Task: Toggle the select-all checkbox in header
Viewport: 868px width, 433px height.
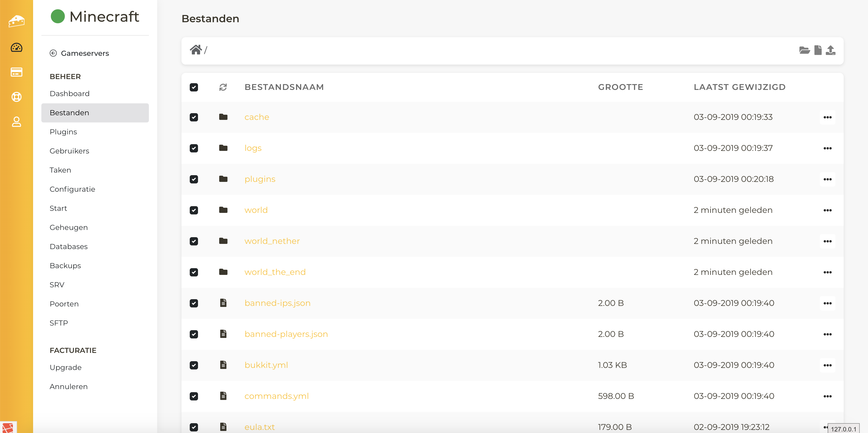Action: 194,87
